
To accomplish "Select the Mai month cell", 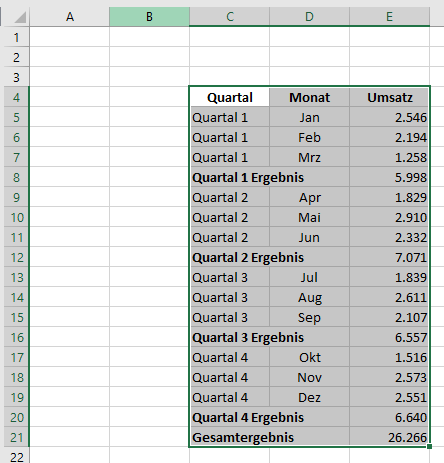I will [309, 217].
